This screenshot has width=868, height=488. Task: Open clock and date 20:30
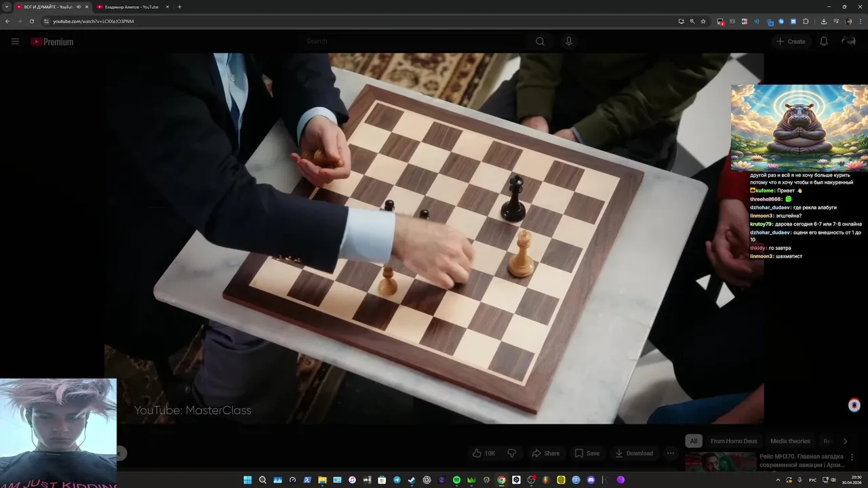(851, 480)
